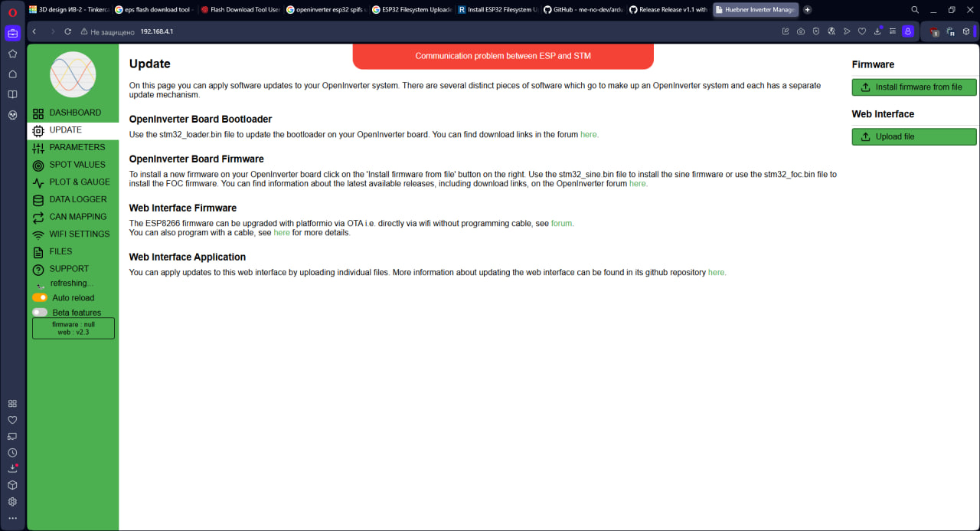Click the 'refreshing...' status text

[x=72, y=284]
